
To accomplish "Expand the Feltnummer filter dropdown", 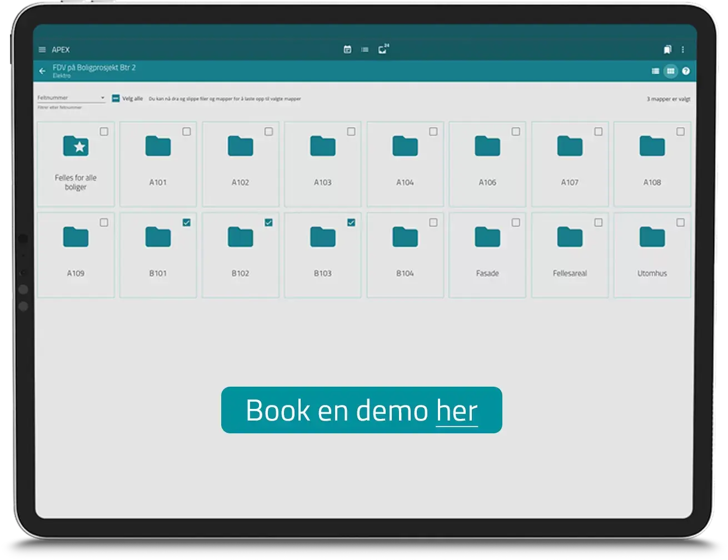I will point(71,98).
